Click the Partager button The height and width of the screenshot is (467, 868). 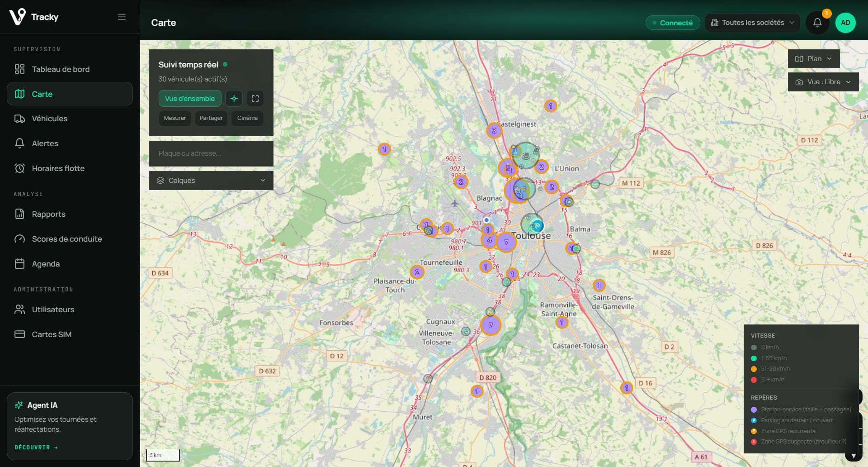point(211,118)
